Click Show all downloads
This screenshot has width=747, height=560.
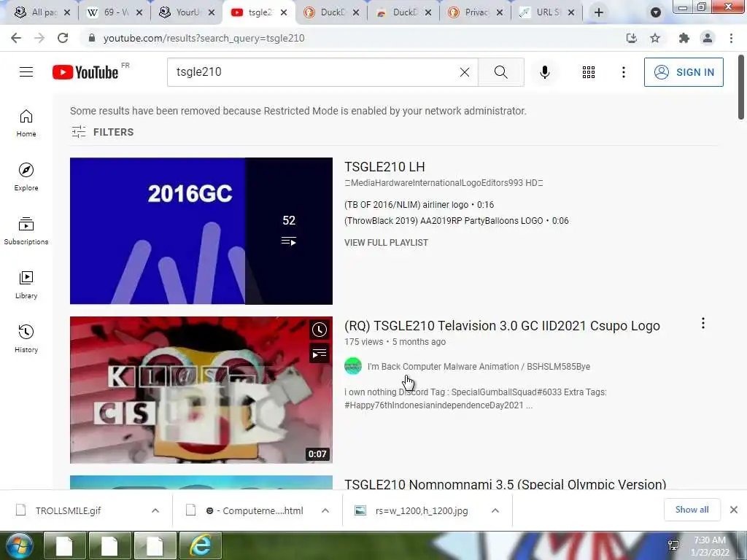[692, 510]
